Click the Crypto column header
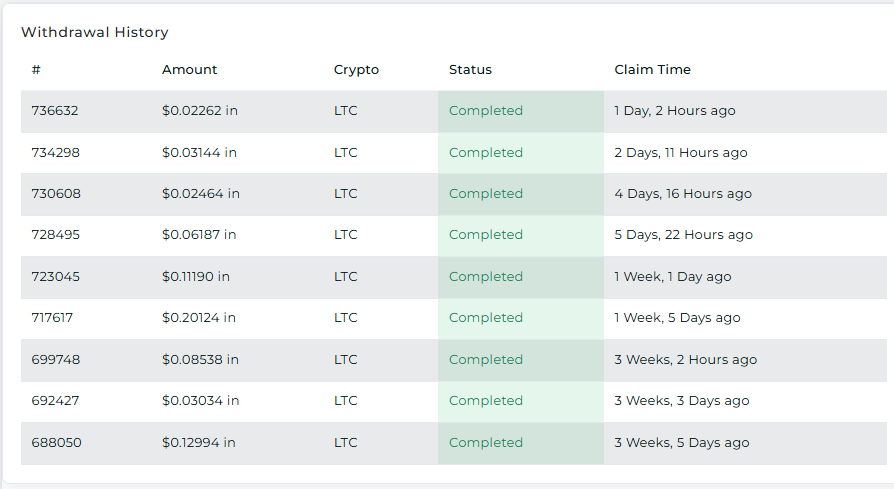This screenshot has width=894, height=489. click(356, 70)
